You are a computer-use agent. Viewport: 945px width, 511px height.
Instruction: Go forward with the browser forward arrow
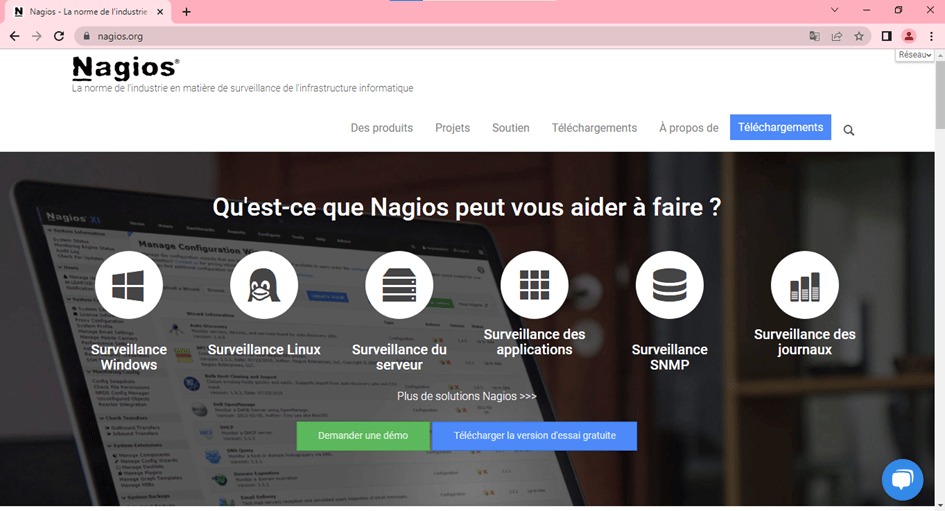[x=37, y=36]
